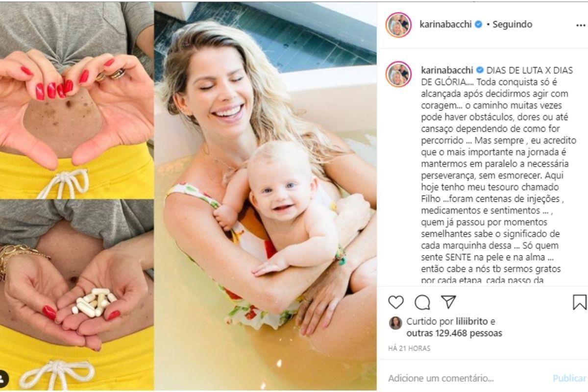Open lilibrito's small avatar next to likes
Image resolution: width=588 pixels, height=392 pixels.
tap(395, 322)
